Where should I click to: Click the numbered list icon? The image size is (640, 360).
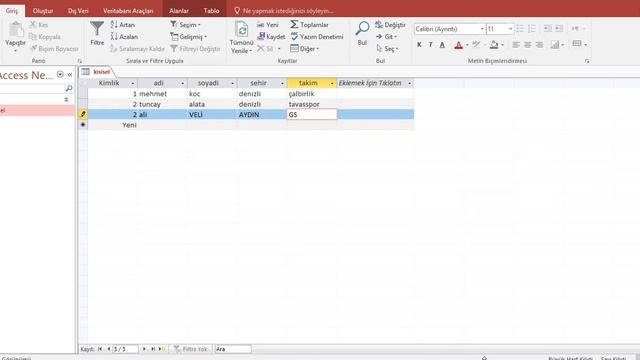pos(532,28)
